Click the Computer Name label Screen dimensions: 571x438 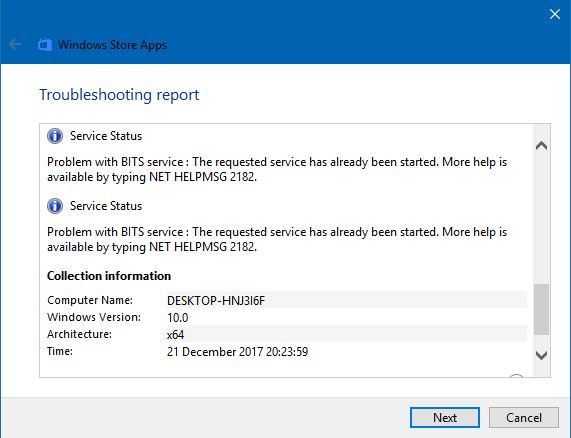[x=90, y=300]
